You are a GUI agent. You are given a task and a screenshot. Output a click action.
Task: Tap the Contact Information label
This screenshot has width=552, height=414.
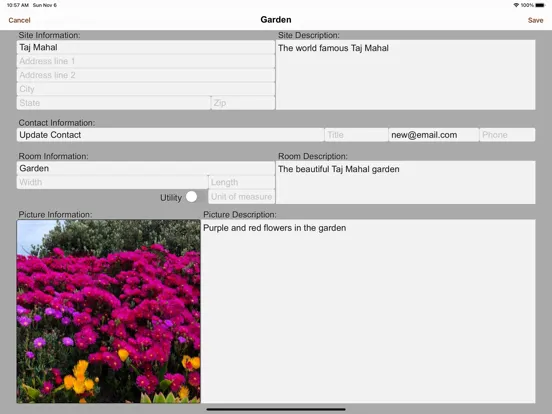coord(57,123)
